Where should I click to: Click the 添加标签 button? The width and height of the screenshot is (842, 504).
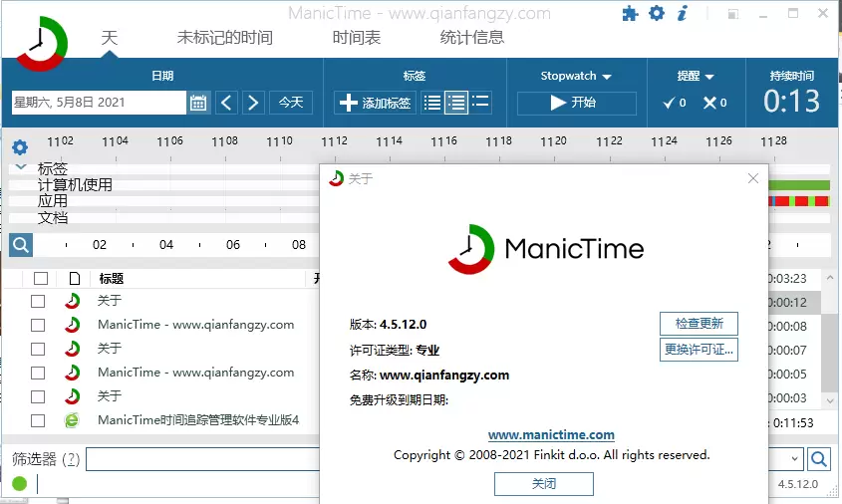(375, 102)
